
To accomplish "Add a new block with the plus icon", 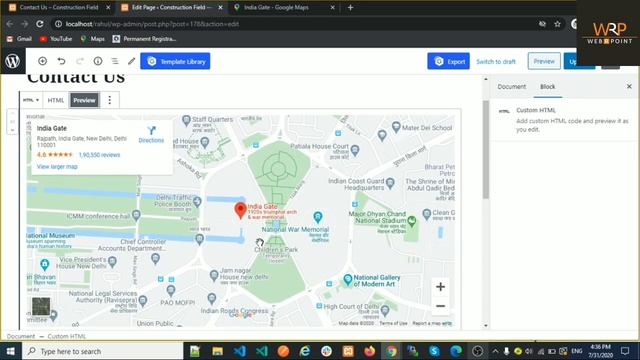I will tap(42, 61).
